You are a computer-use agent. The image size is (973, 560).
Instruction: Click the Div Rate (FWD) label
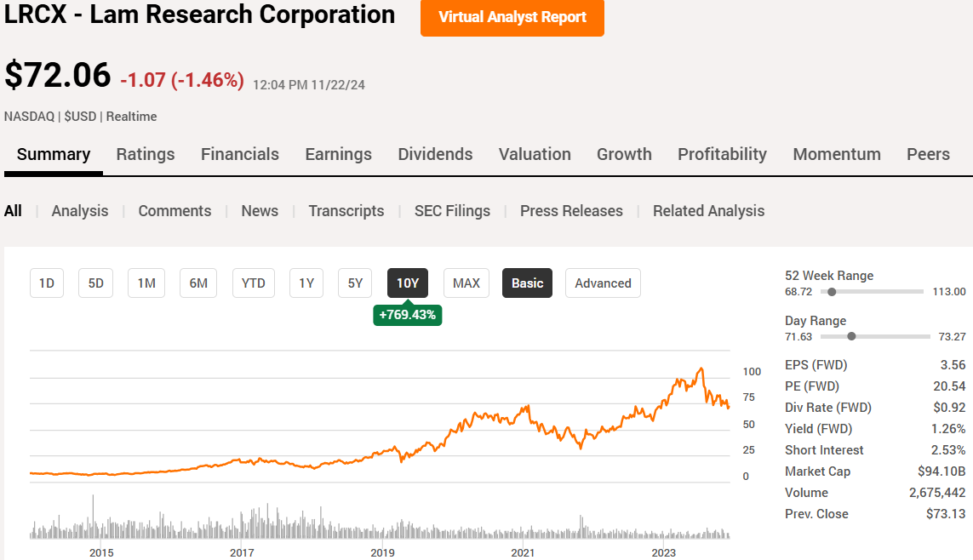click(x=827, y=408)
